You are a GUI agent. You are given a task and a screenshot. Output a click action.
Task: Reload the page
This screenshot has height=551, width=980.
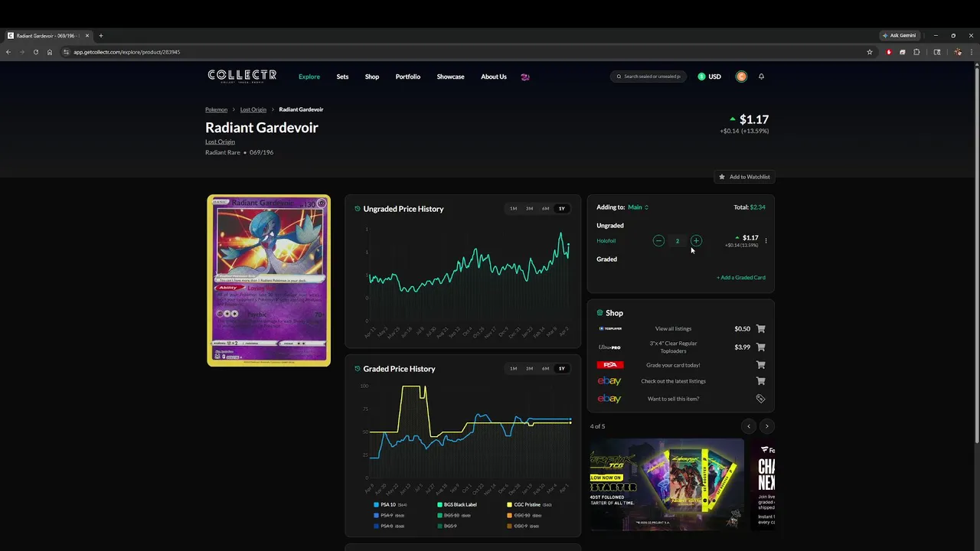pyautogui.click(x=35, y=52)
